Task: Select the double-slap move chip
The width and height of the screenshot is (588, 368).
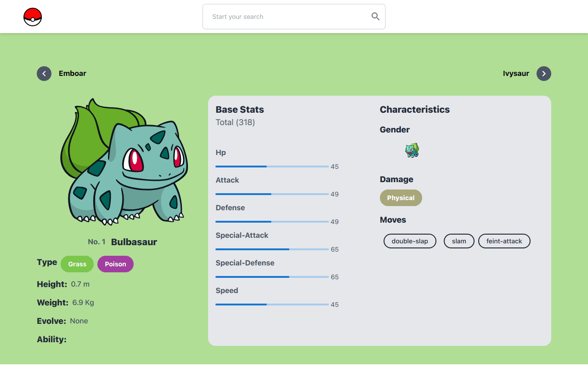Action: [x=410, y=241]
